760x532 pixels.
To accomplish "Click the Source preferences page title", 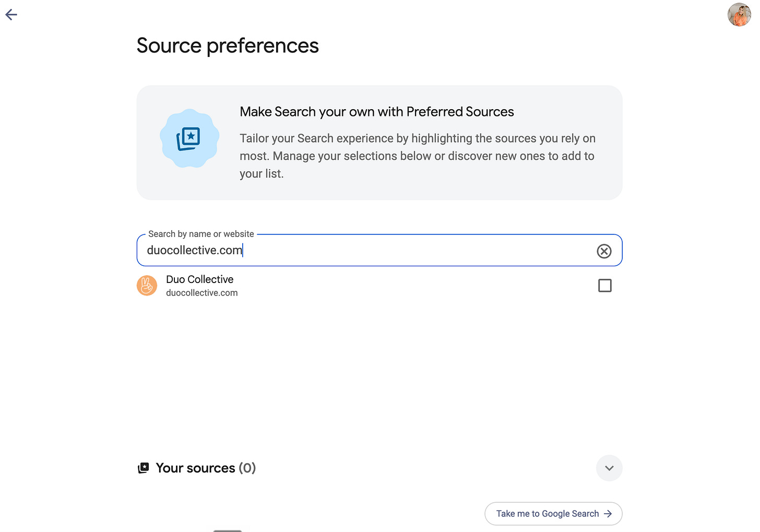I will point(228,46).
